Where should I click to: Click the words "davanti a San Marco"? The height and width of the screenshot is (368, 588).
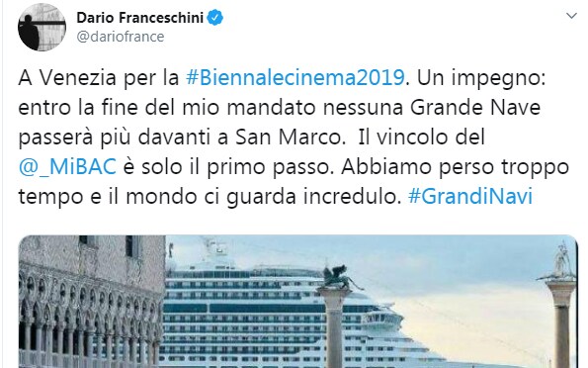[241, 138]
